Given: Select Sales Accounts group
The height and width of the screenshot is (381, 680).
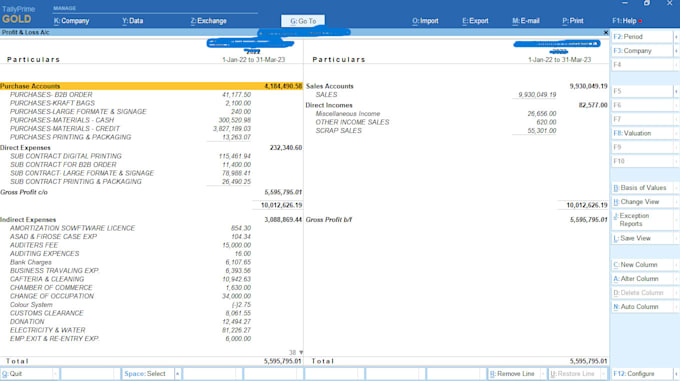Looking at the screenshot, I should coord(330,86).
